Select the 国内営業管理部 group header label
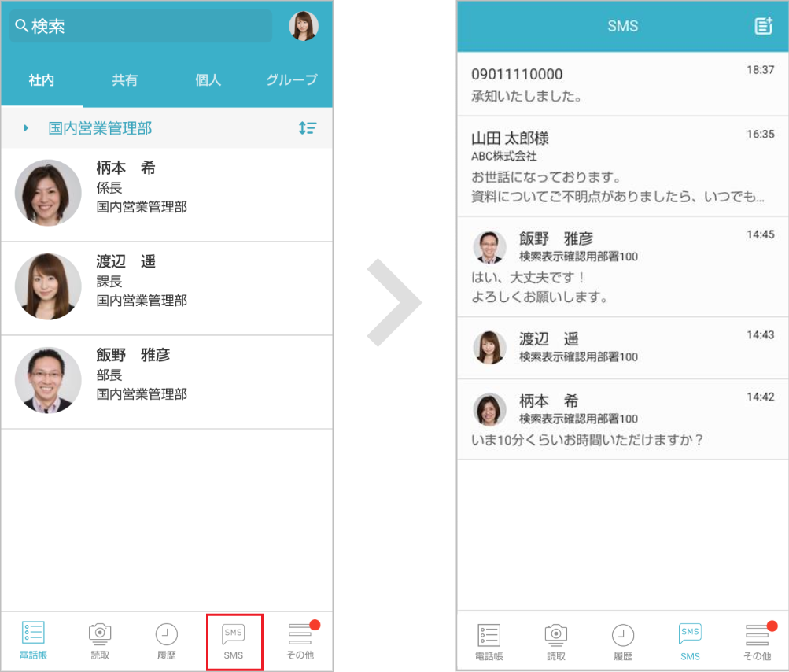The width and height of the screenshot is (789, 672). [100, 128]
